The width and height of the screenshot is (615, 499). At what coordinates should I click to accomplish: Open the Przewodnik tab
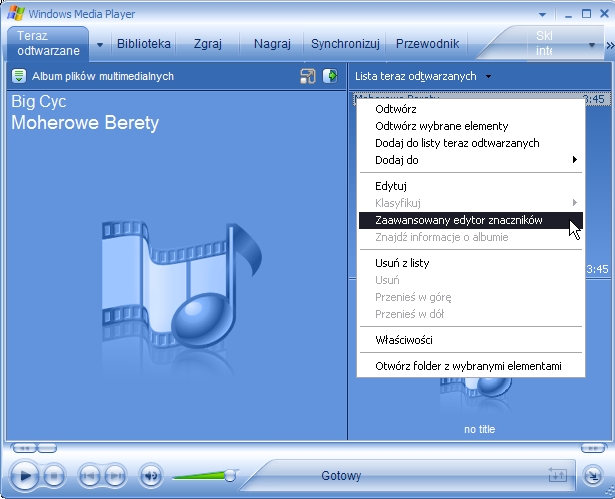(427, 44)
